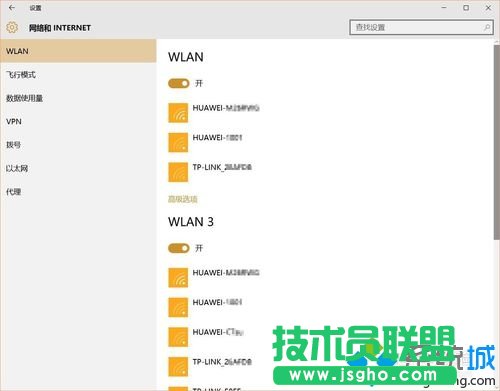Click Wi-Fi icon of HUAWEI-CT network under WLAN 3
The width and height of the screenshot is (500, 391).
(x=178, y=337)
